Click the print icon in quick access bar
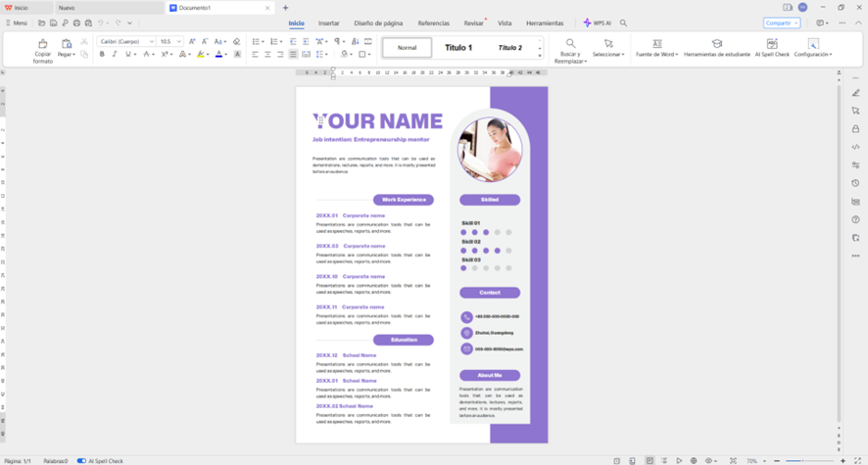This screenshot has height=465, width=868. [76, 23]
